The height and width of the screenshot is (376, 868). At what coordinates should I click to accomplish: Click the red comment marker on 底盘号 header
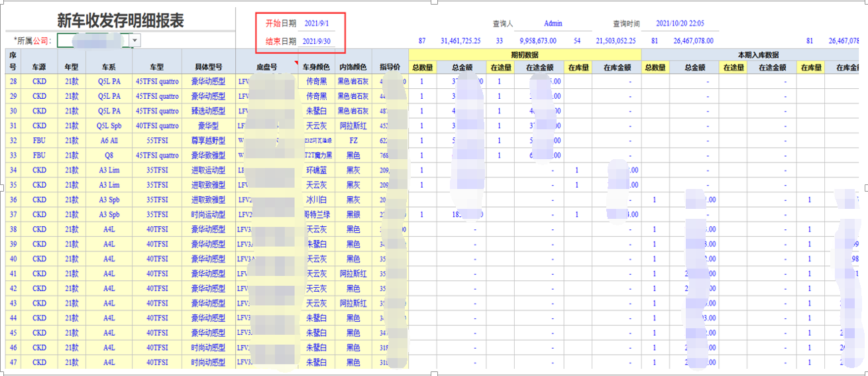pos(296,62)
